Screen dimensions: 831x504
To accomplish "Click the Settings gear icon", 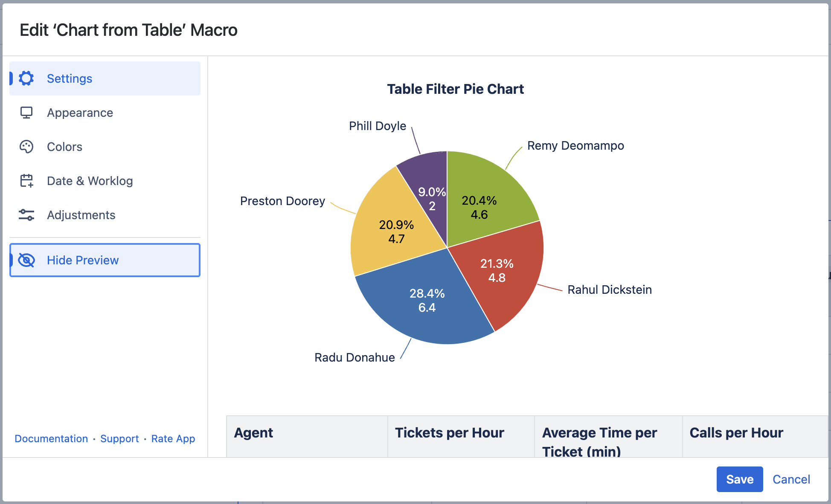I will pyautogui.click(x=26, y=78).
